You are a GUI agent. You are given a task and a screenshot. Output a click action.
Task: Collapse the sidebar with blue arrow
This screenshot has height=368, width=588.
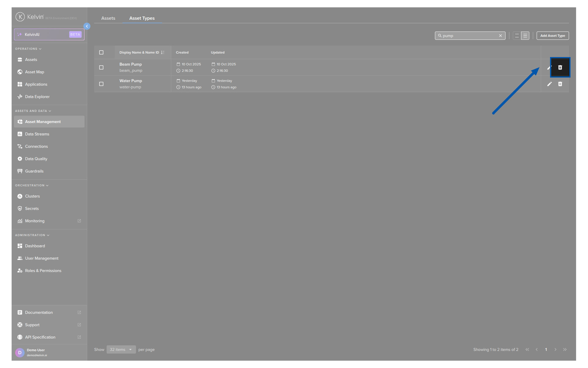87,26
